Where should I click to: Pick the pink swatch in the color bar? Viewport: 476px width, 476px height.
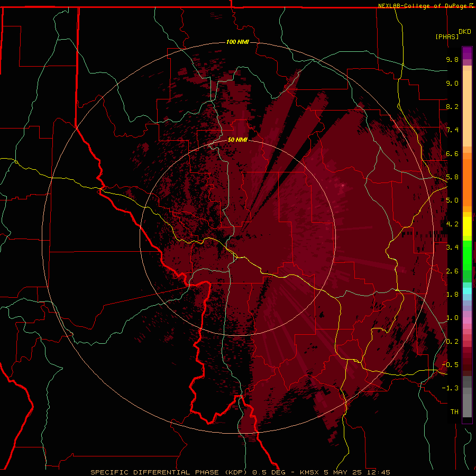coord(467,321)
